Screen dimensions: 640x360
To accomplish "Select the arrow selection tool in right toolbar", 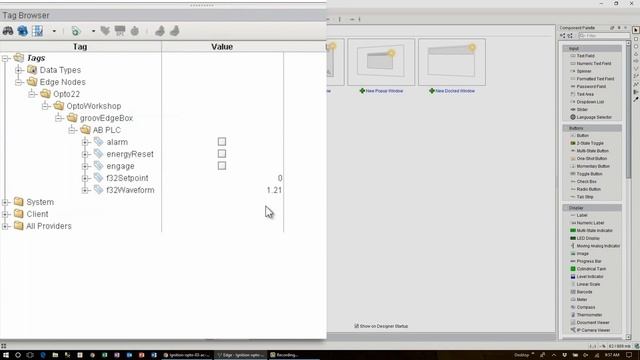I will click(x=636, y=30).
